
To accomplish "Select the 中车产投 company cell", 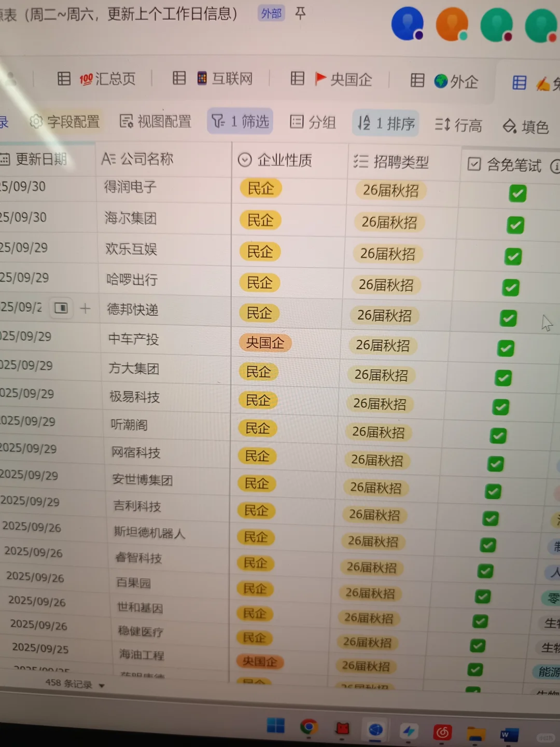I will tap(166, 340).
